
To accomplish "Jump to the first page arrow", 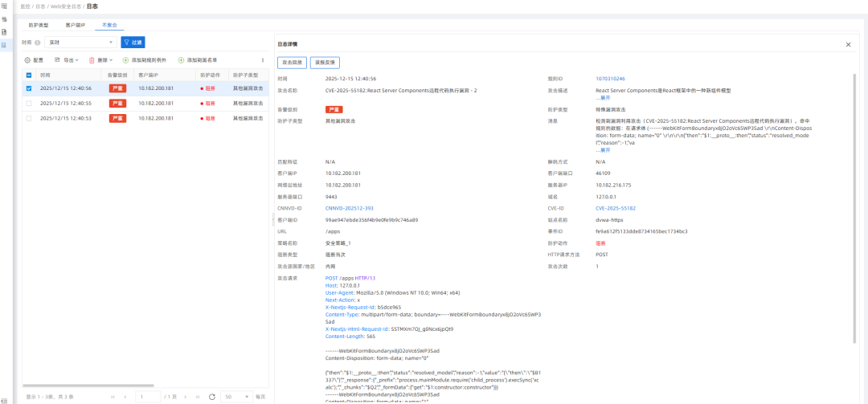I will click(x=112, y=397).
